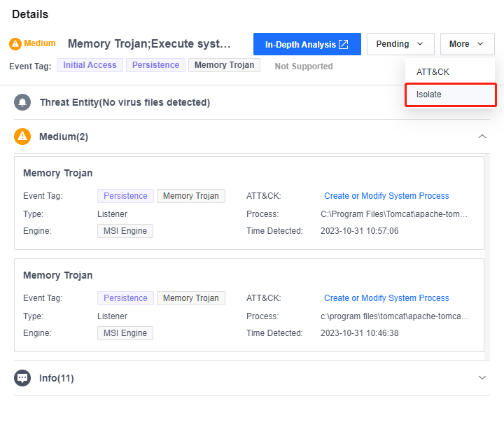
Task: Click the Threat Entity bell icon
Action: [x=22, y=102]
